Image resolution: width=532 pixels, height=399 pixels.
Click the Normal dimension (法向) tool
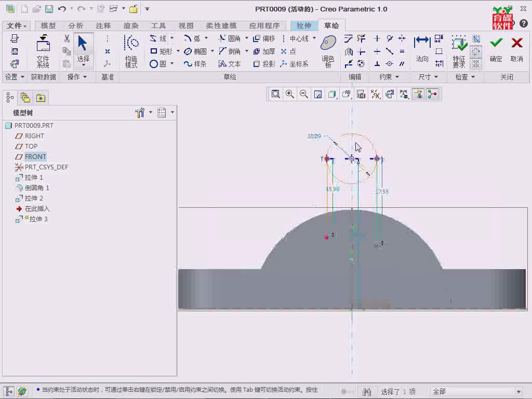[x=422, y=49]
